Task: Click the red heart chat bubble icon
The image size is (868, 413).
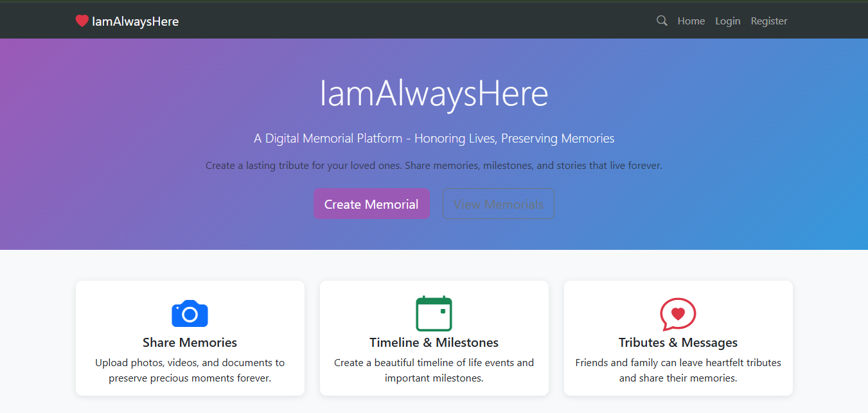Action: click(x=678, y=314)
